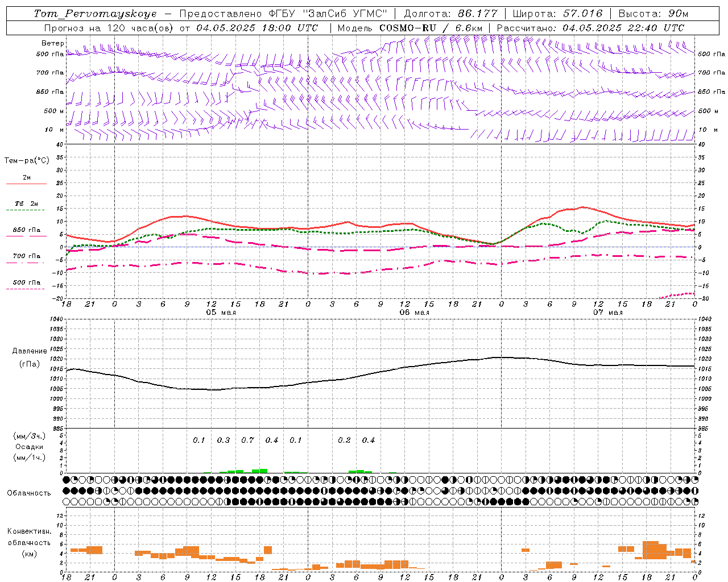Select forecast start time 04.05.2025 18:00 UTC
Image resolution: width=728 pixels, height=582 pixels.
[x=257, y=28]
